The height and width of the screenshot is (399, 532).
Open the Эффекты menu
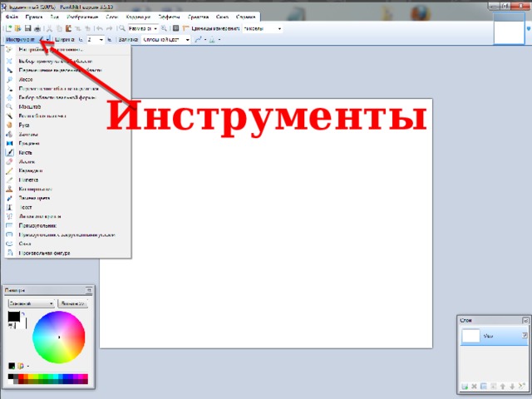[x=169, y=17]
